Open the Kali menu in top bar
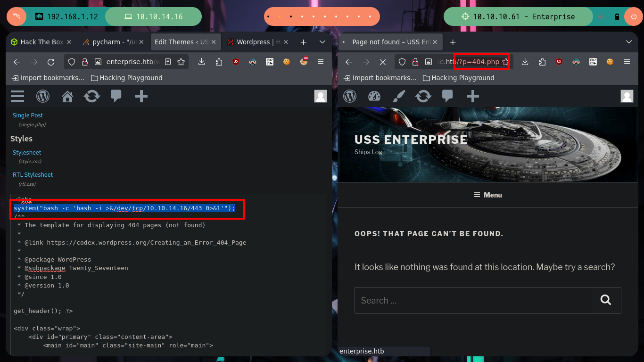Image resolution: width=644 pixels, height=362 pixels. coord(16,16)
